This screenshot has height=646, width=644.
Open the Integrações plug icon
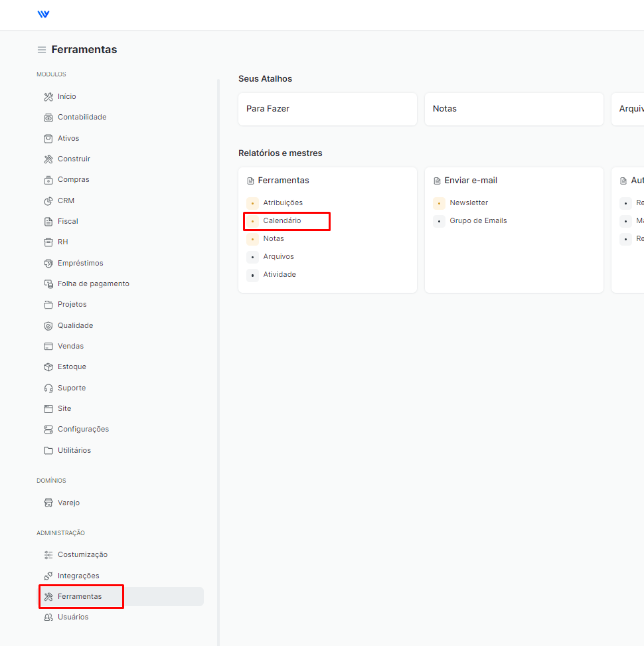pyautogui.click(x=48, y=576)
